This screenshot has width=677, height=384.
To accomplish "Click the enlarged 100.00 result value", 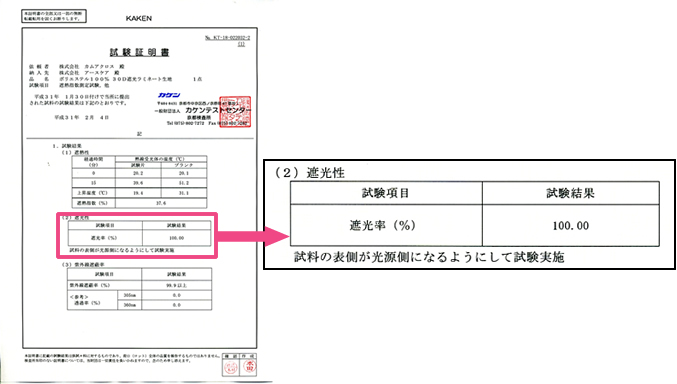I will coord(571,225).
